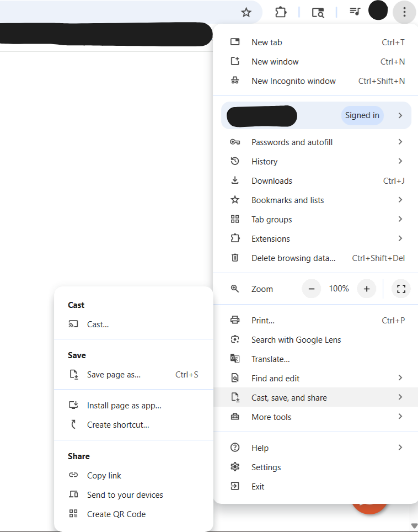
Task: Click the profile avatar circle in toolbar
Action: [x=378, y=10]
